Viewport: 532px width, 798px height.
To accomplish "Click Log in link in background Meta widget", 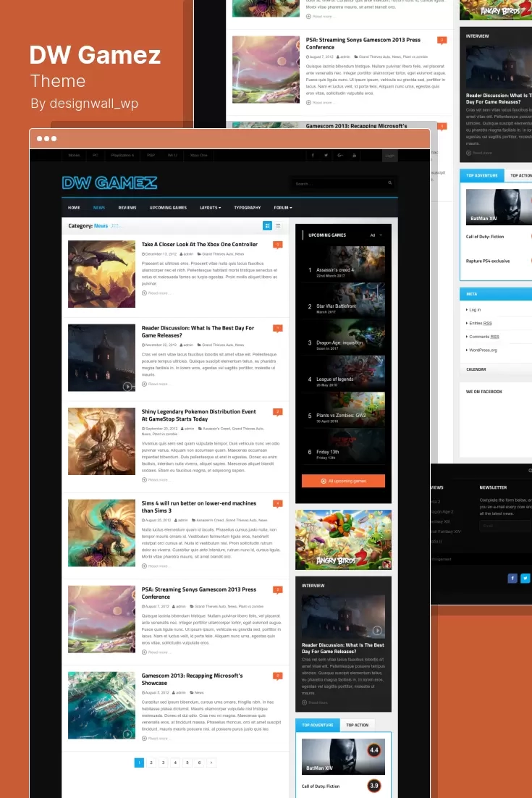I will [x=475, y=309].
